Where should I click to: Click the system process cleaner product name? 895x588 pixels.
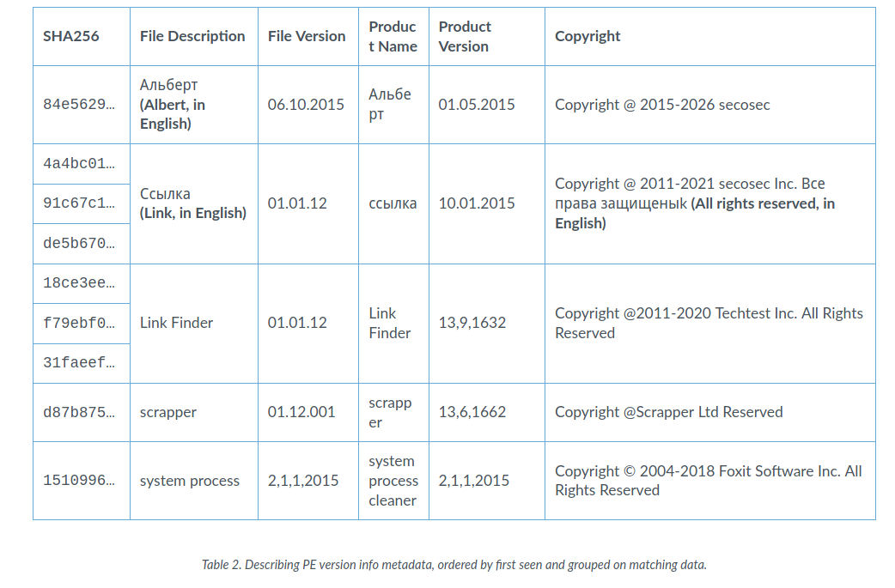tap(393, 480)
